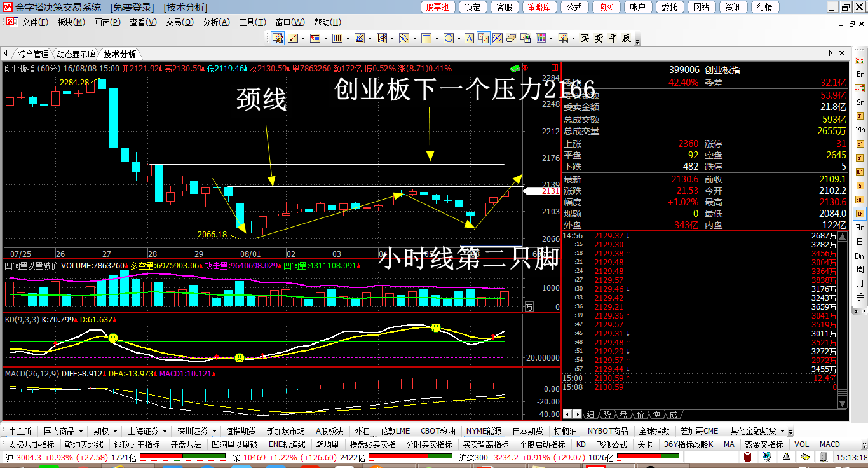Click the 反 (reverse) toolbar button

[625, 38]
